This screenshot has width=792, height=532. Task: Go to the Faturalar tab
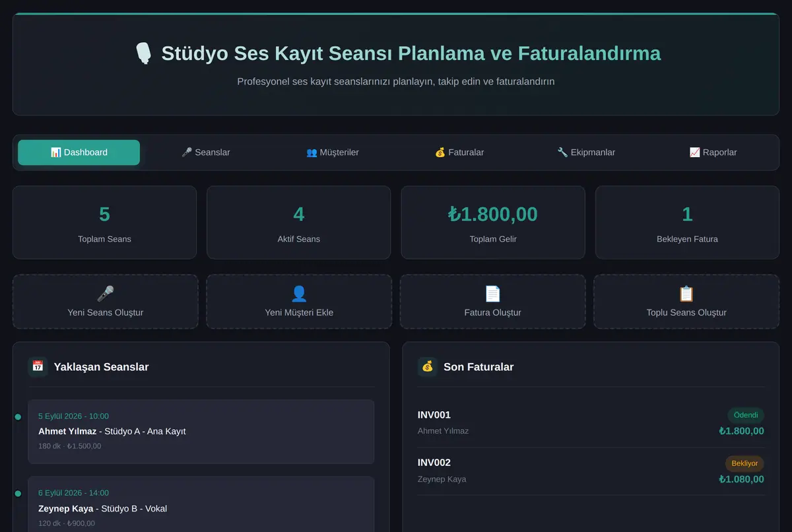tap(459, 152)
